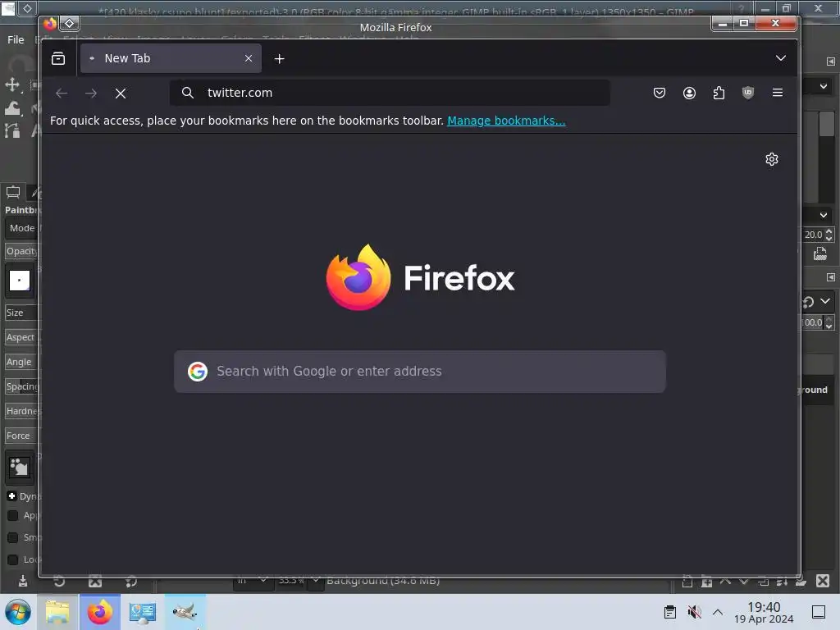Personalize new tab with gear icon
This screenshot has width=840, height=630.
tap(771, 159)
